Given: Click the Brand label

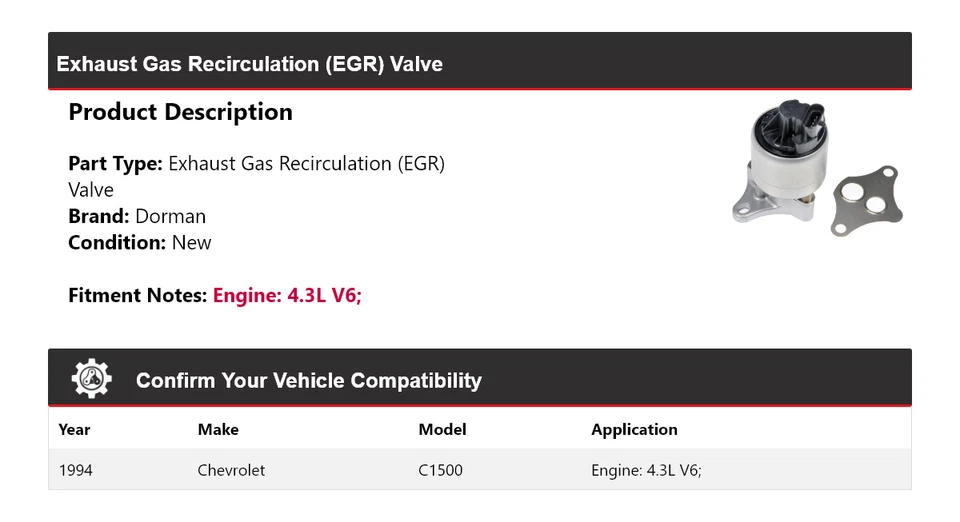Looking at the screenshot, I should pyautogui.click(x=98, y=216).
